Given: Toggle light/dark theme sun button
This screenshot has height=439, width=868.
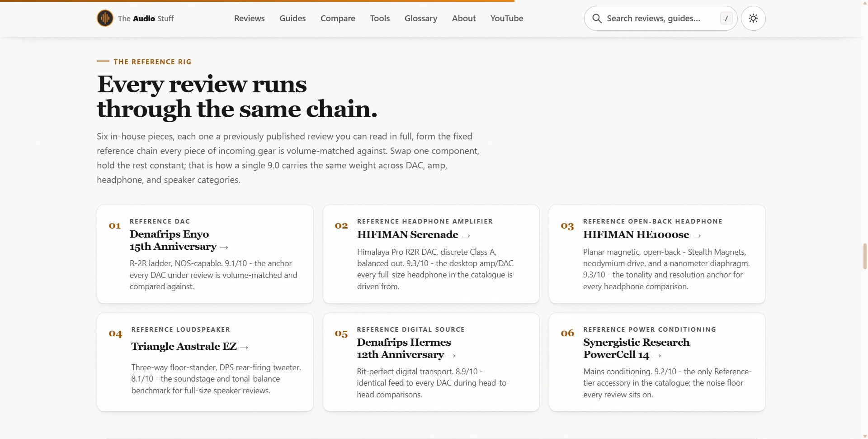Looking at the screenshot, I should click(753, 19).
